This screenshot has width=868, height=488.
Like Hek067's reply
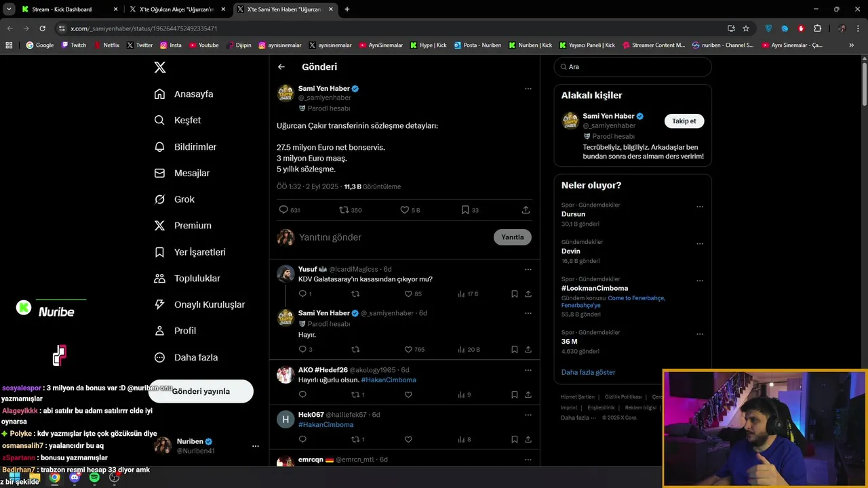point(408,439)
